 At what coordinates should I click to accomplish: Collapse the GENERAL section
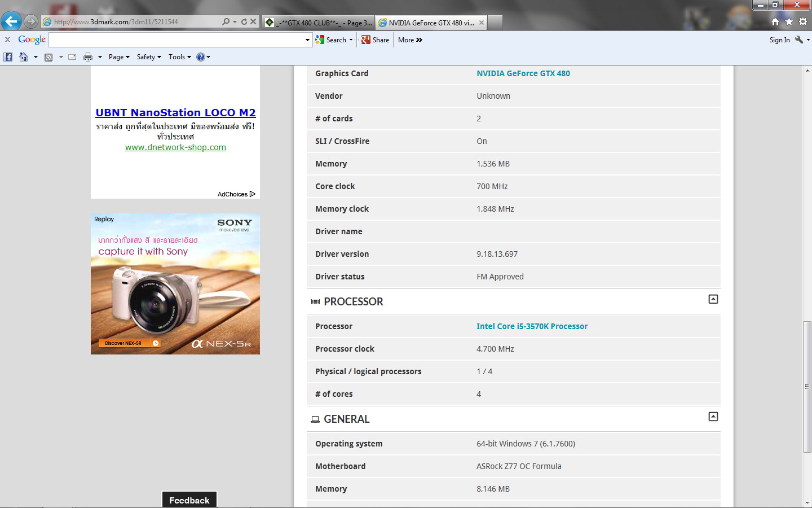coord(713,417)
